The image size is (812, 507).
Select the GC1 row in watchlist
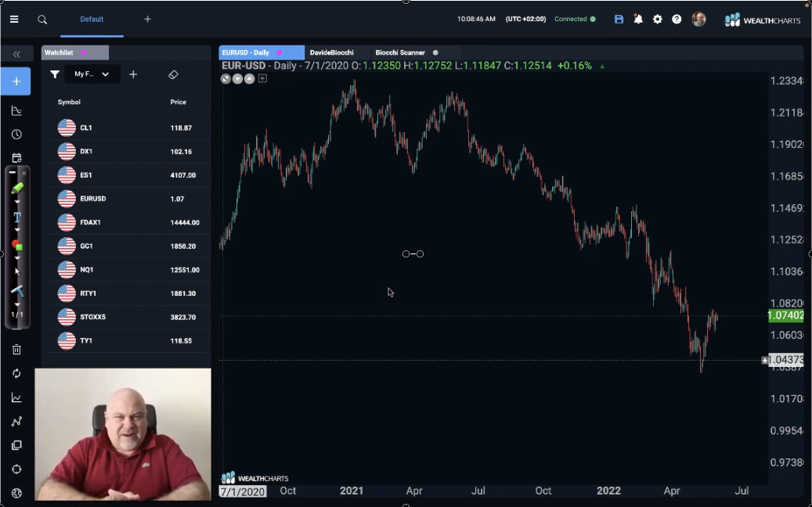point(129,246)
